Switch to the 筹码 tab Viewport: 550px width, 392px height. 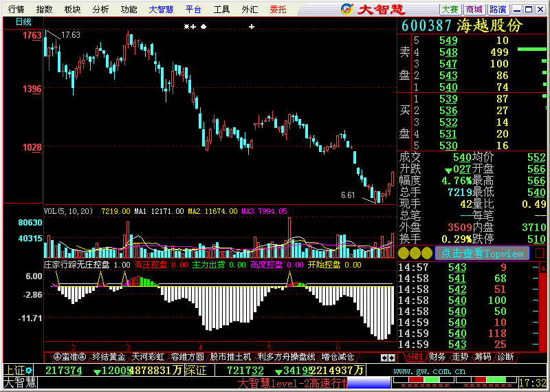point(483,357)
